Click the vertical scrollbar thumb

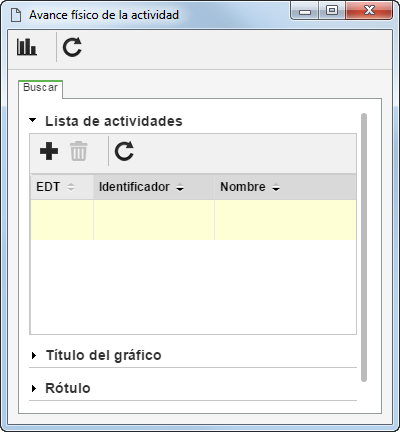[364, 247]
